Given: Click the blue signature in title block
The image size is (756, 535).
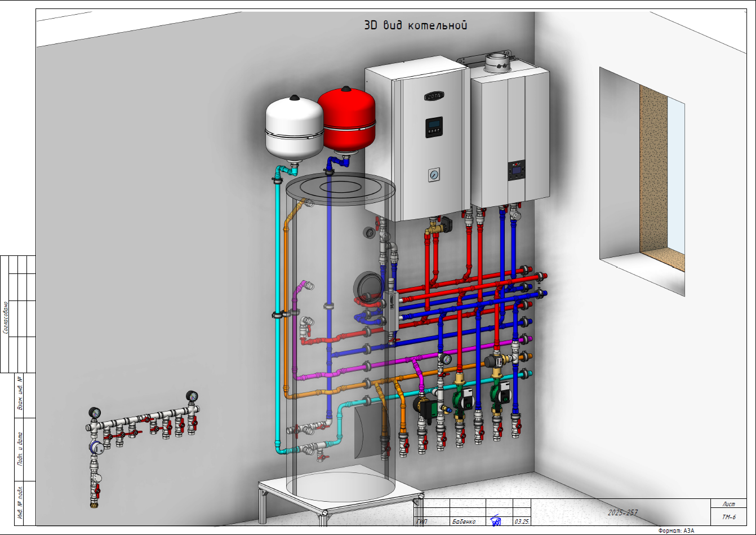Looking at the screenshot, I should [x=496, y=521].
